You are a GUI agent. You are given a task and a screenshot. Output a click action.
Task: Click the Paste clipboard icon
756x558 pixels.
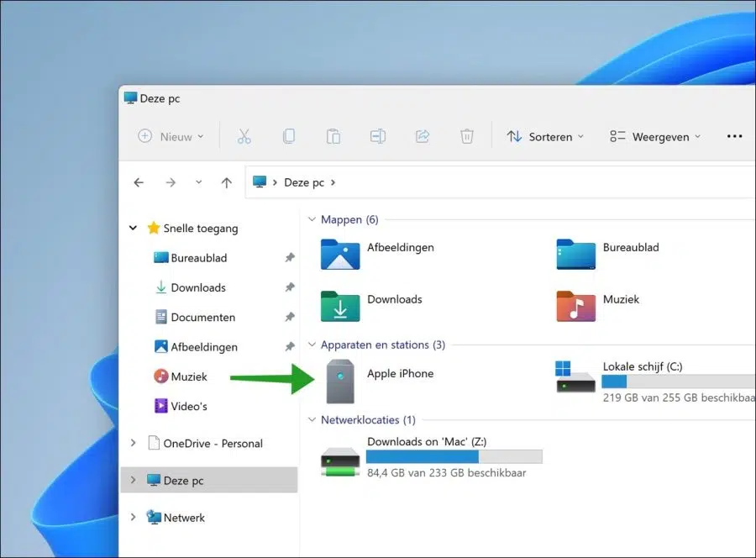tap(333, 136)
